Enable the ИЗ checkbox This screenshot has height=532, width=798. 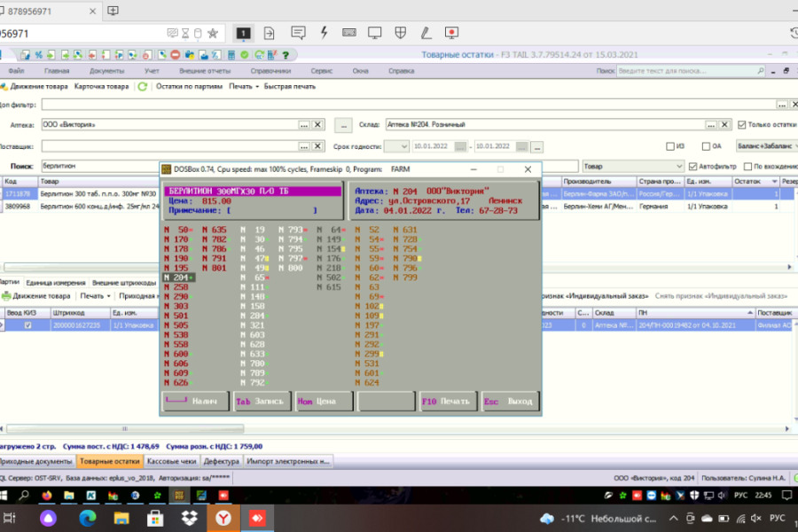(x=669, y=146)
